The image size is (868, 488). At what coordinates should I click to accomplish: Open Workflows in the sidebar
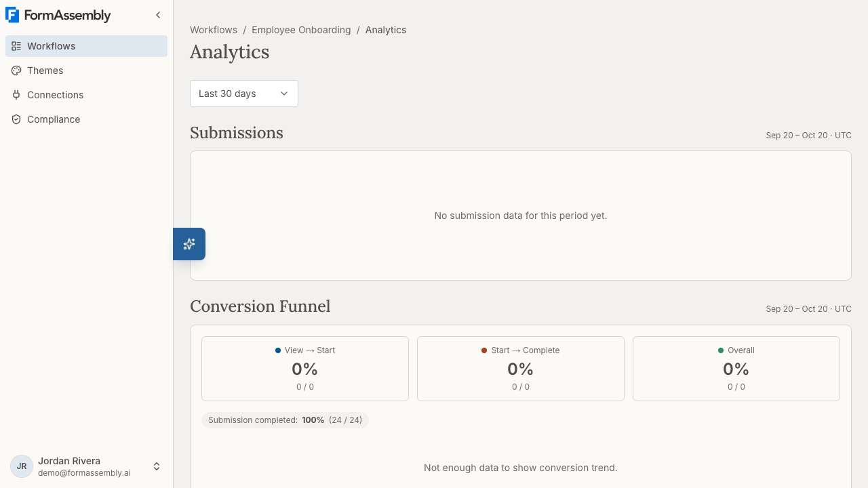(x=87, y=46)
